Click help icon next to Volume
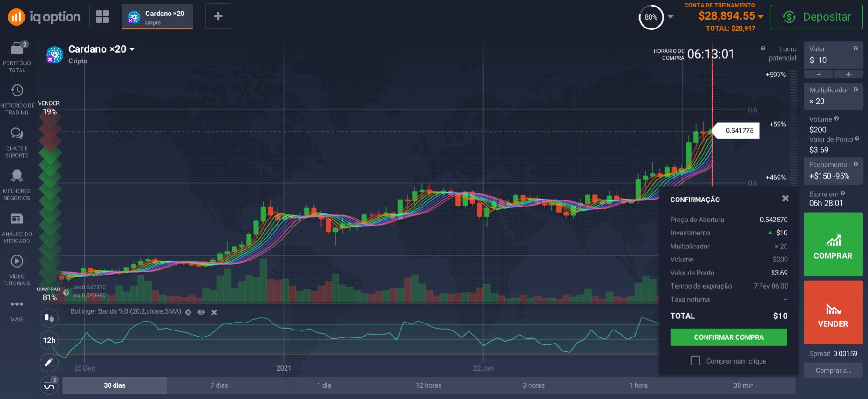This screenshot has height=399, width=868. [x=836, y=119]
